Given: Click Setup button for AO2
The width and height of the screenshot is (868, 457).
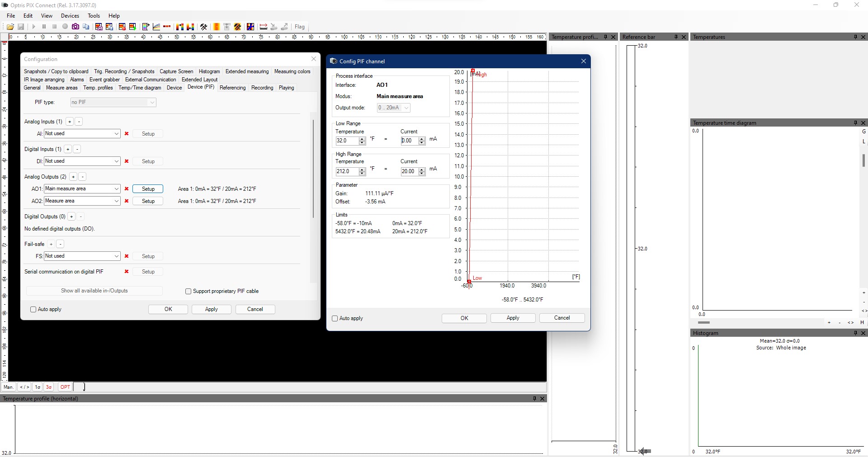Looking at the screenshot, I should point(148,201).
